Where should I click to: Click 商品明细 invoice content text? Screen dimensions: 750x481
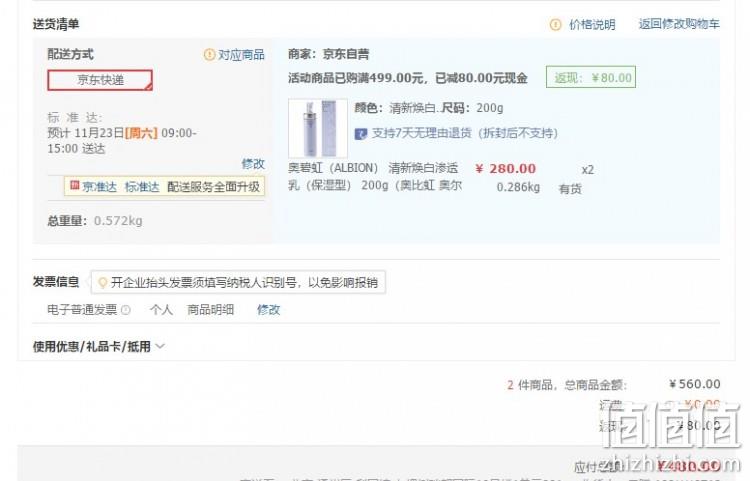point(210,310)
